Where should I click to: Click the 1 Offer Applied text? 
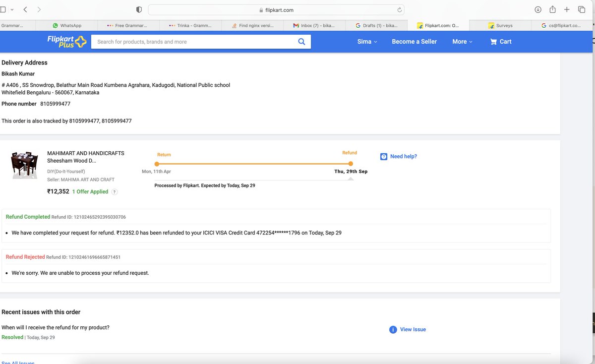coord(90,191)
